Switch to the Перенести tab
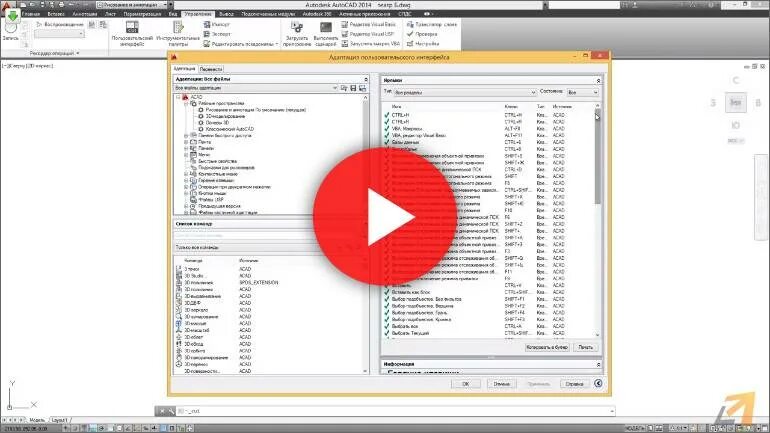 211,69
